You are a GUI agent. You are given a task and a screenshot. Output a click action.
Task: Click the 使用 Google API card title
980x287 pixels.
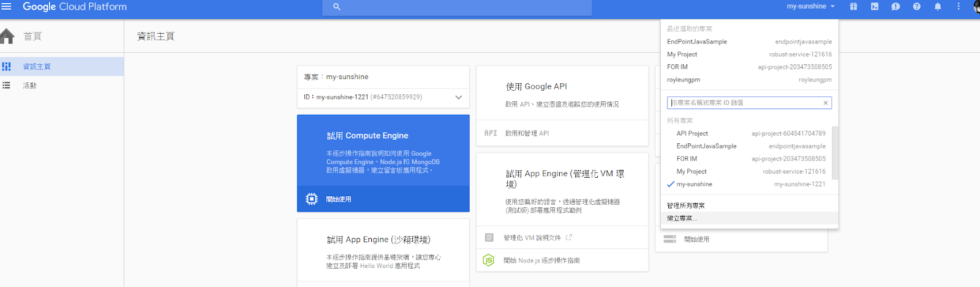[537, 86]
